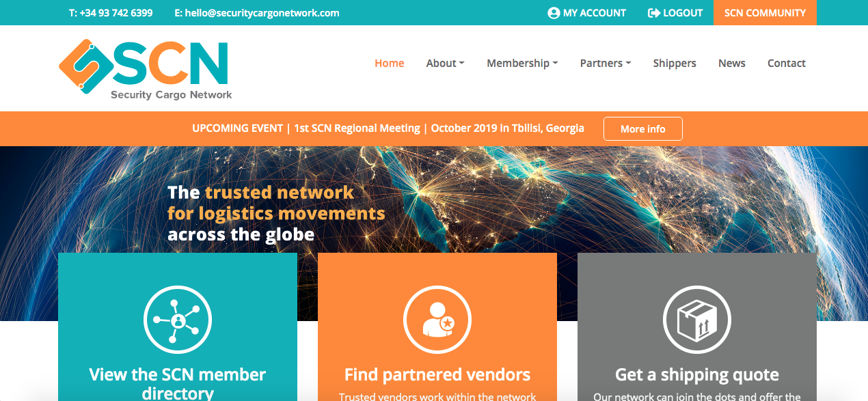Click the Find partnered vendors heading

437,374
